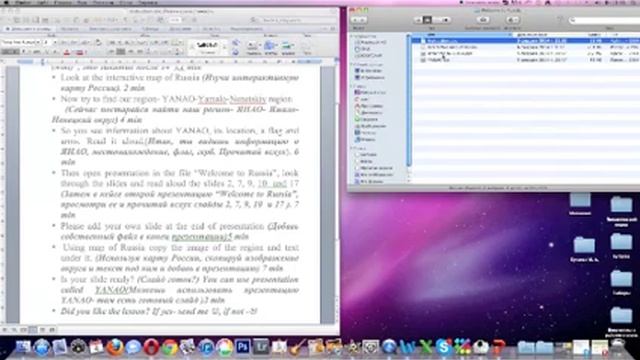Switch to the Home ribbon tab in Word
Screen dimensions: 640x360
coord(28,29)
